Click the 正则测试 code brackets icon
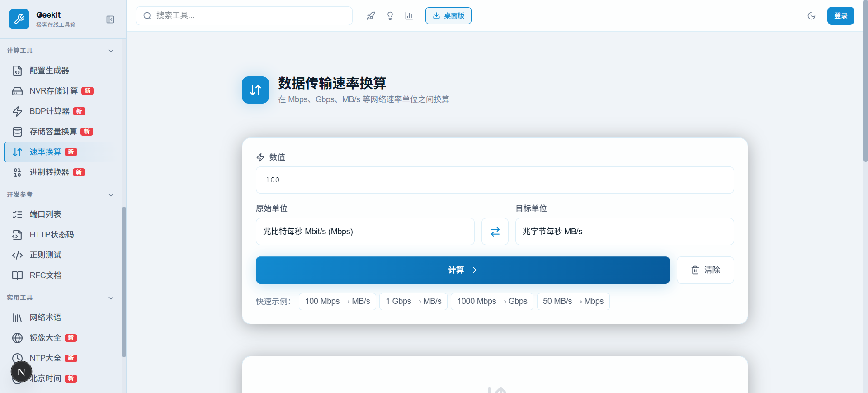The height and width of the screenshot is (393, 868). [17, 255]
